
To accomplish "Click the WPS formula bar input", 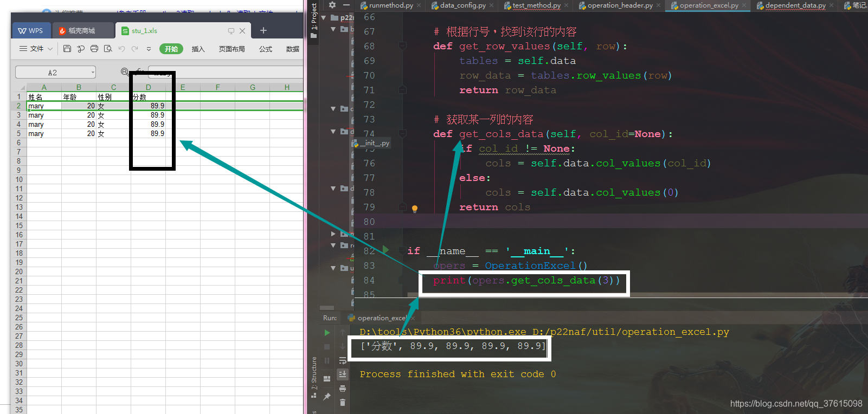I will [x=226, y=72].
